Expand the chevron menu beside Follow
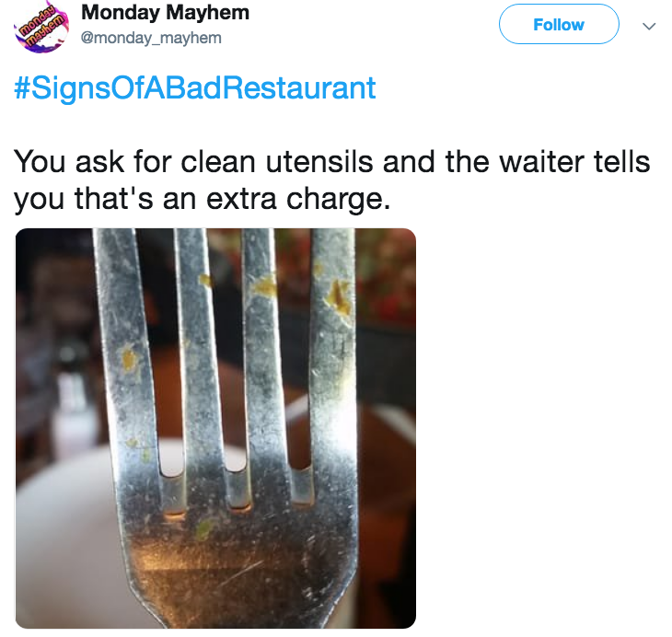The height and width of the screenshot is (637, 672). click(649, 26)
